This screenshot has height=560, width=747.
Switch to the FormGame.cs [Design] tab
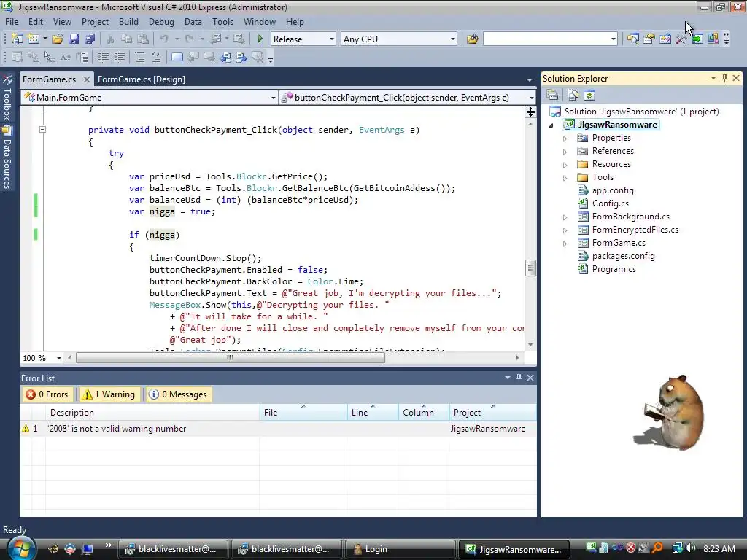tap(142, 79)
